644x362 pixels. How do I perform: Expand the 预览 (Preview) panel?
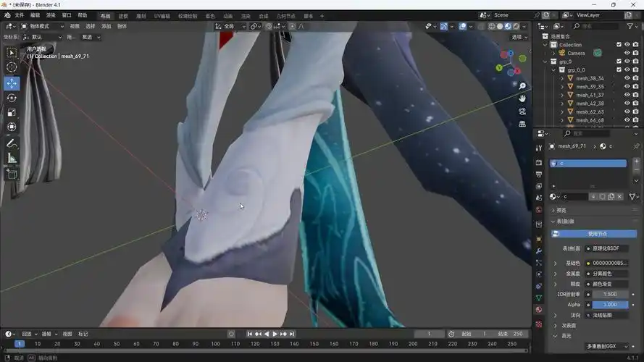pyautogui.click(x=555, y=211)
